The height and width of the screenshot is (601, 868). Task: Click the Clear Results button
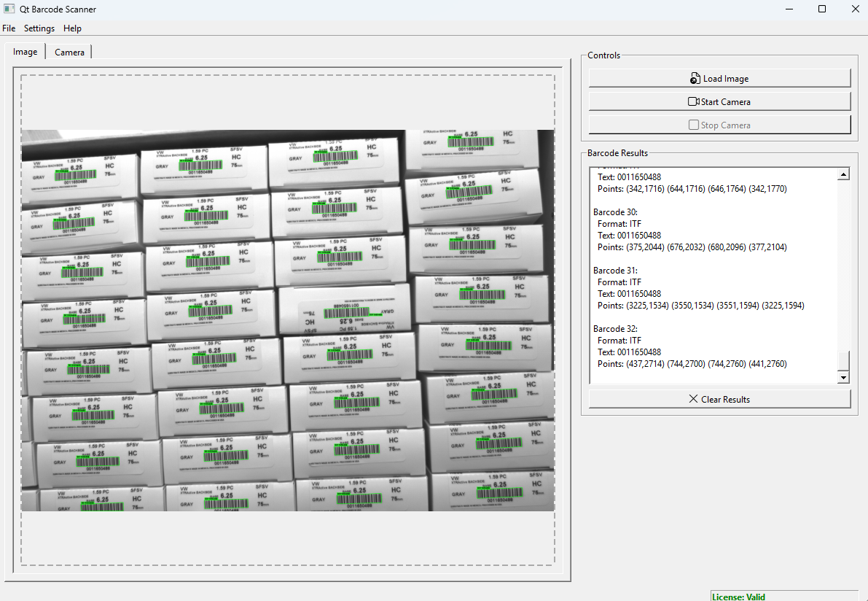(719, 398)
